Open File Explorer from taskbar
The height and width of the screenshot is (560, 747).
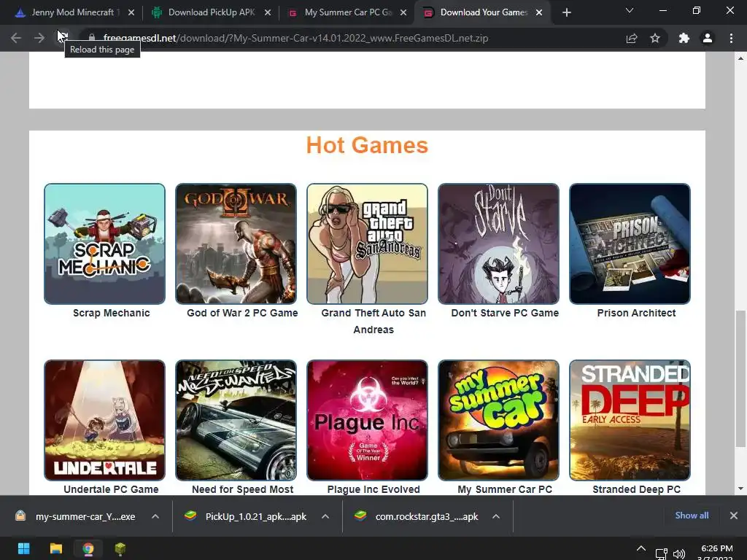pyautogui.click(x=56, y=548)
